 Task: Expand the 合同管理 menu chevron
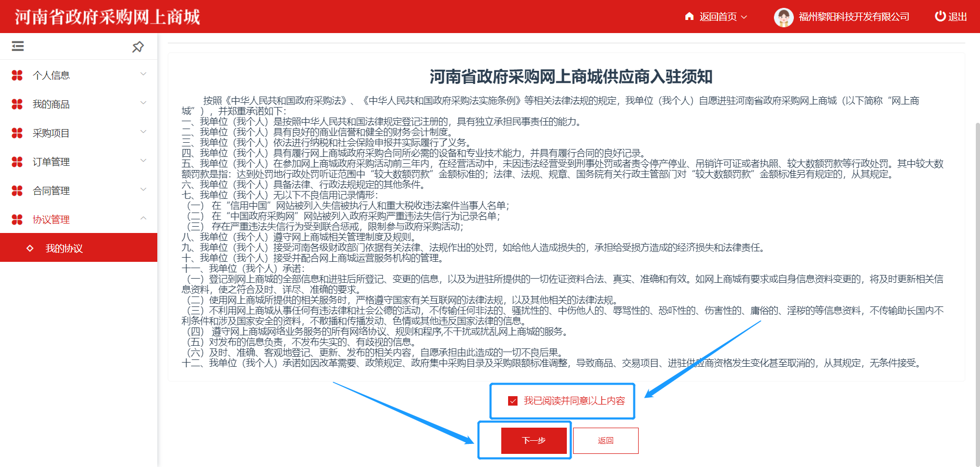point(143,189)
